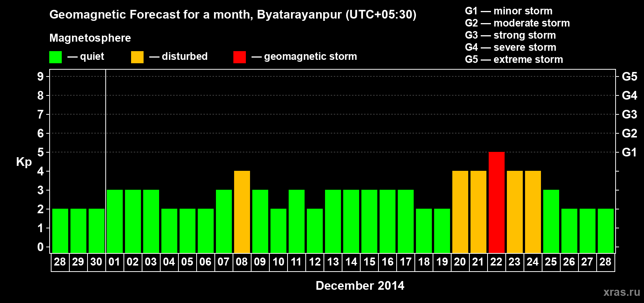Image resolution: width=644 pixels, height=303 pixels.
Task: Click the 'G2 — moderate storm' legend line
Action: click(517, 23)
